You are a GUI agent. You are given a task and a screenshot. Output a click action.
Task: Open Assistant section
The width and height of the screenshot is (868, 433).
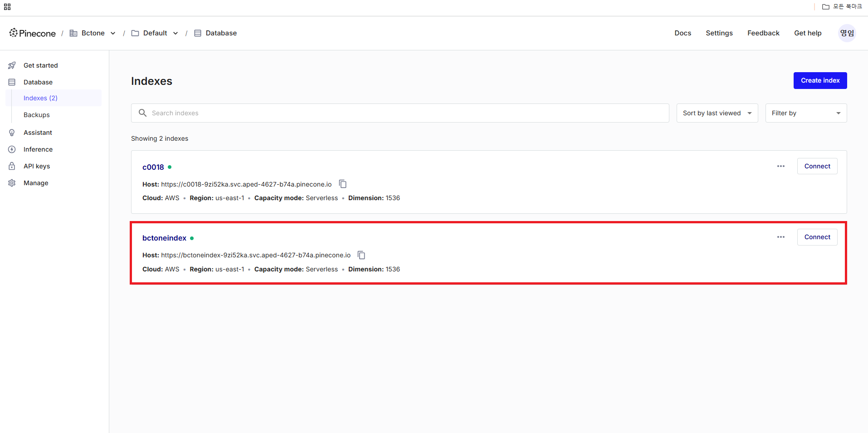38,133
